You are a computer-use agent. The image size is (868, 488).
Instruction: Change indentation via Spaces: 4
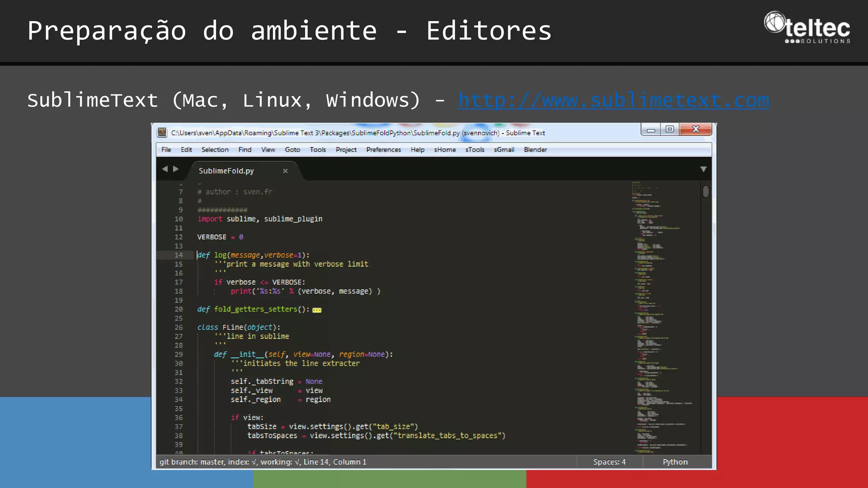click(x=609, y=462)
